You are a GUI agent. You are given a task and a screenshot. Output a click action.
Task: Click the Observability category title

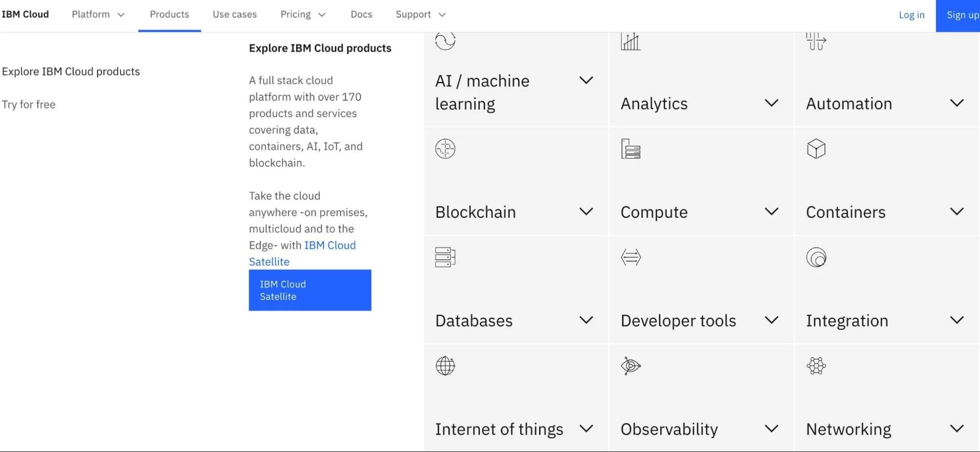[x=669, y=430]
